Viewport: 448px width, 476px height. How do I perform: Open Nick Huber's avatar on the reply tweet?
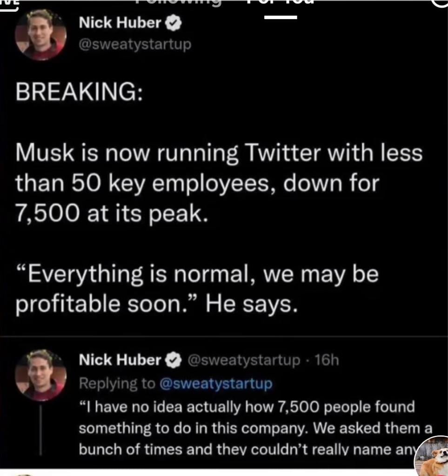(x=40, y=375)
